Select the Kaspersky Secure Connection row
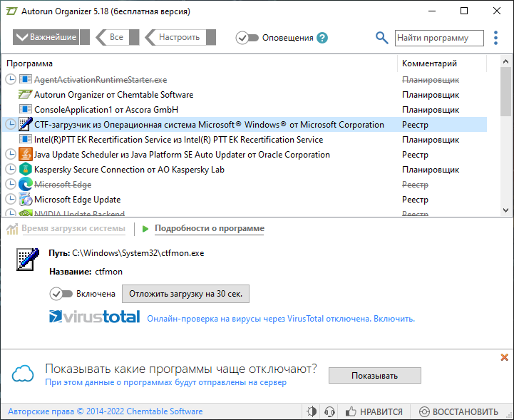514x420 pixels. pyautogui.click(x=245, y=169)
